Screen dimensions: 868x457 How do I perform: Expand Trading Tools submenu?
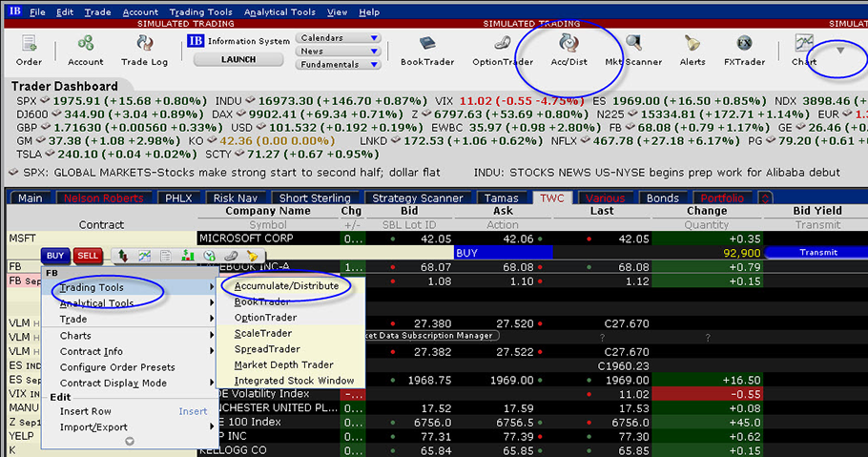(132, 287)
